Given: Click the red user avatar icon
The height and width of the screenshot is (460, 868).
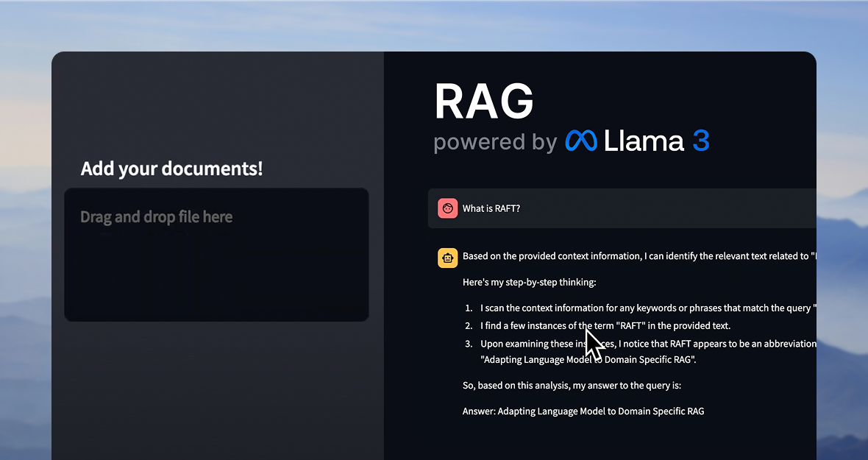Looking at the screenshot, I should 447,208.
